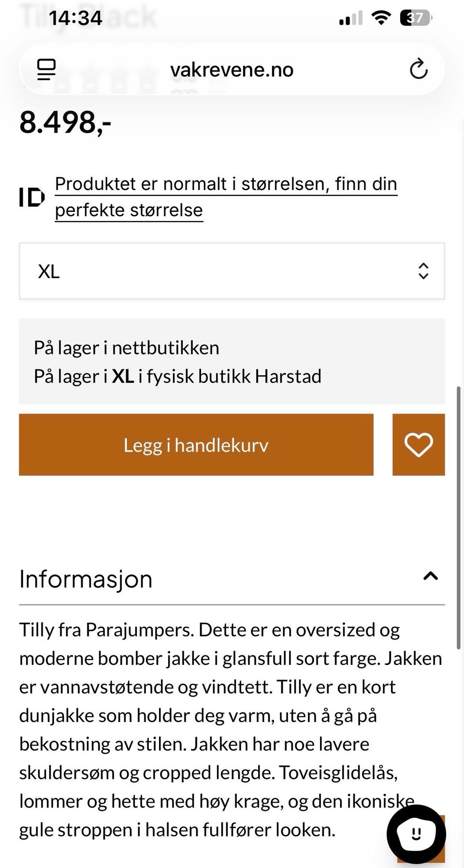Viewport: 464px width, 868px height.
Task: Tap the 14:34 clock in status bar
Action: pyautogui.click(x=75, y=18)
